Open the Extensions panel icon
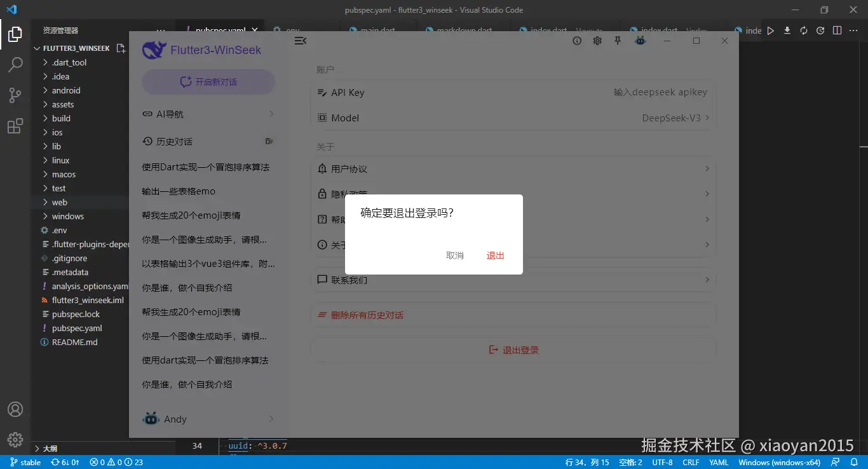Screen dimensions: 868x469 (16, 126)
